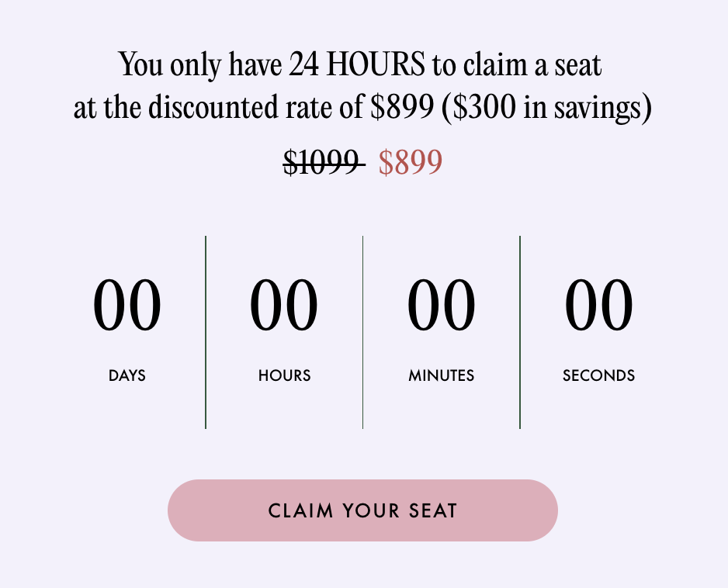Click the divider between MINUTES and SECONDS
Viewport: 728px width, 588px height.
(x=519, y=331)
